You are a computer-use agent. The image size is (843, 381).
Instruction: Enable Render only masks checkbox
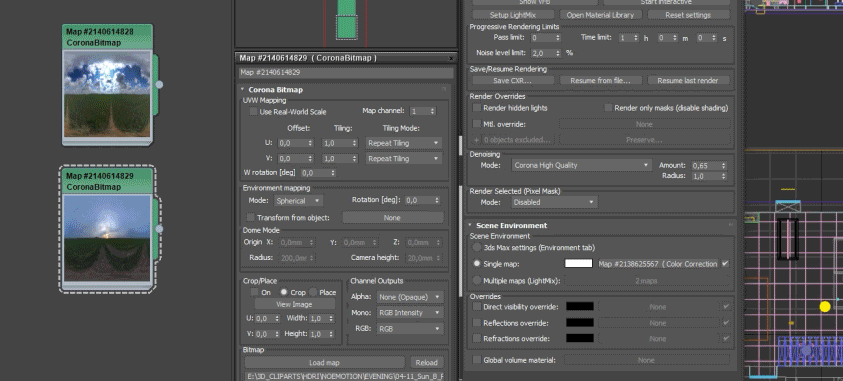608,108
